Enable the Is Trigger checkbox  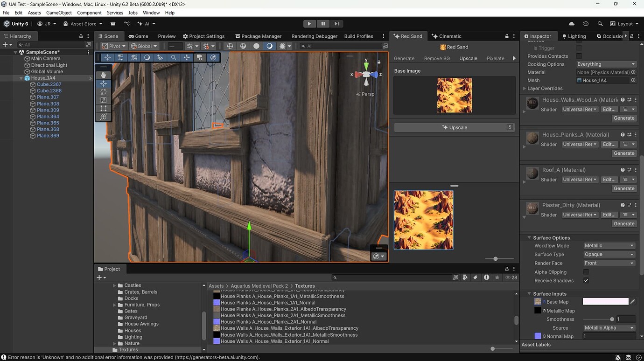point(579,48)
